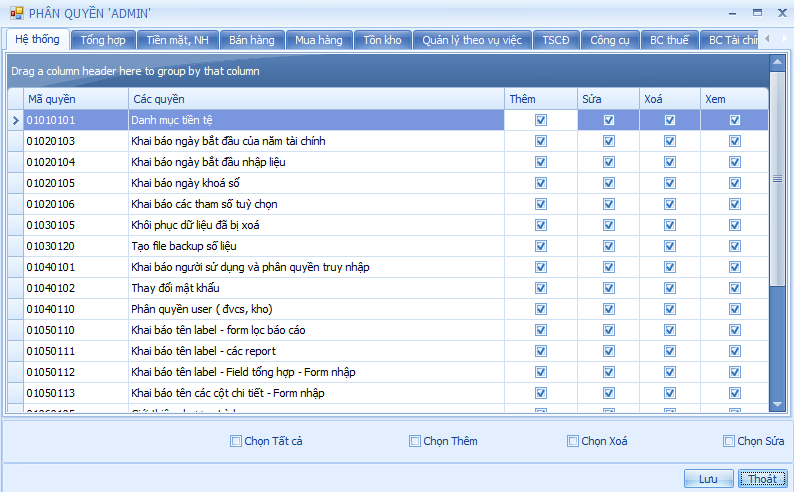Minimize the PHÂN QUYỀN window

click(x=734, y=12)
